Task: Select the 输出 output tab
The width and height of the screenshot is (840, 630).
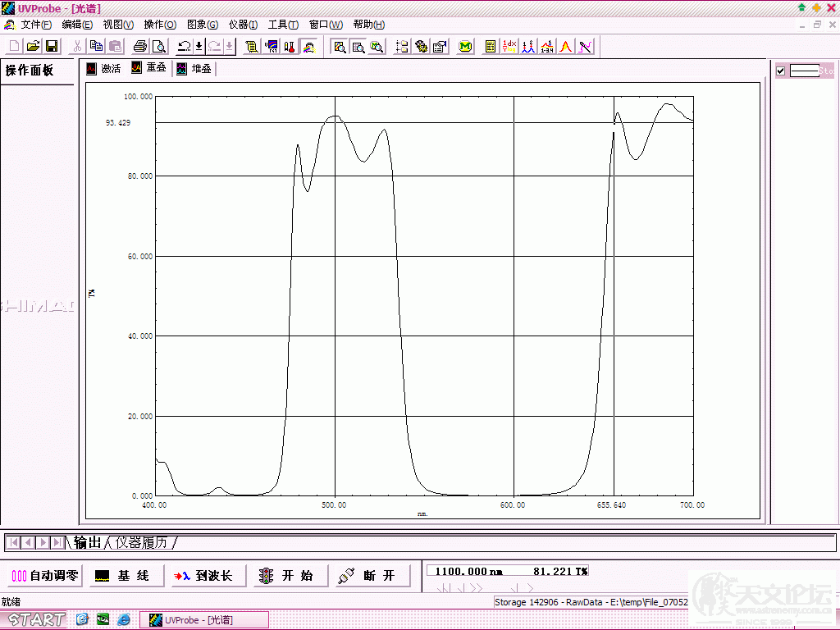Action: [x=87, y=543]
